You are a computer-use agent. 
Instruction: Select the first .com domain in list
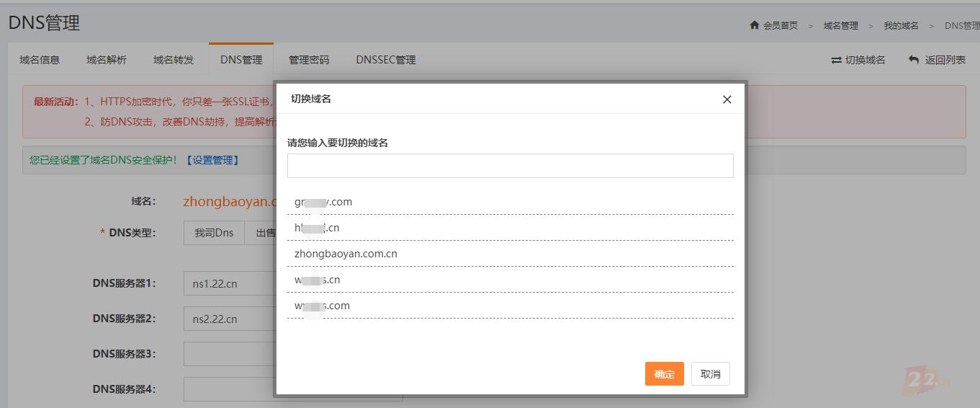click(x=511, y=202)
